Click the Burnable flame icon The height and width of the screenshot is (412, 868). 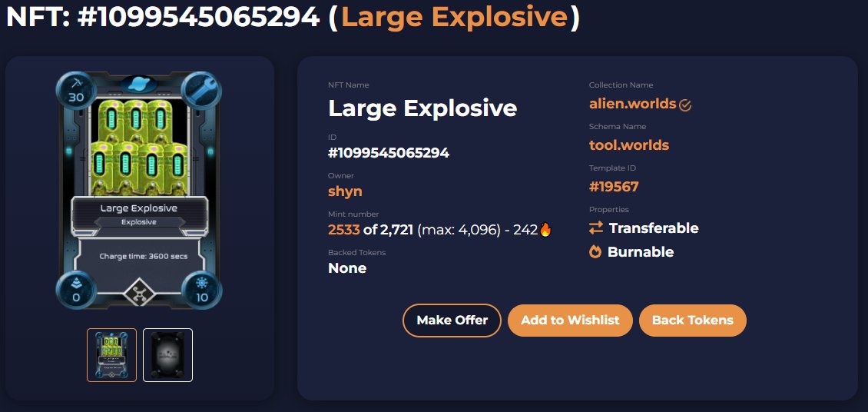click(x=595, y=252)
